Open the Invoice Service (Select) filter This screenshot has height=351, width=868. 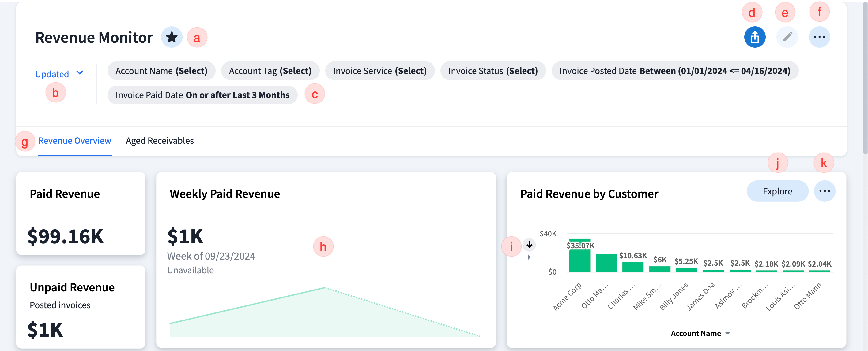pos(380,71)
